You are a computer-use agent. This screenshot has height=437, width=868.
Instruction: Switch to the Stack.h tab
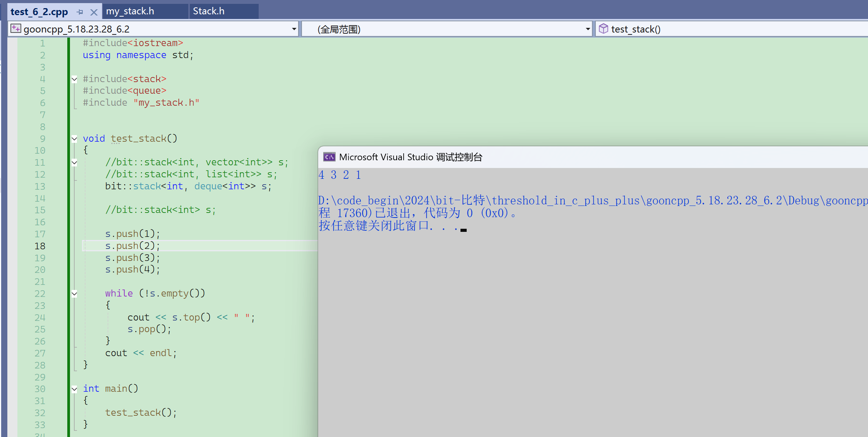point(208,11)
